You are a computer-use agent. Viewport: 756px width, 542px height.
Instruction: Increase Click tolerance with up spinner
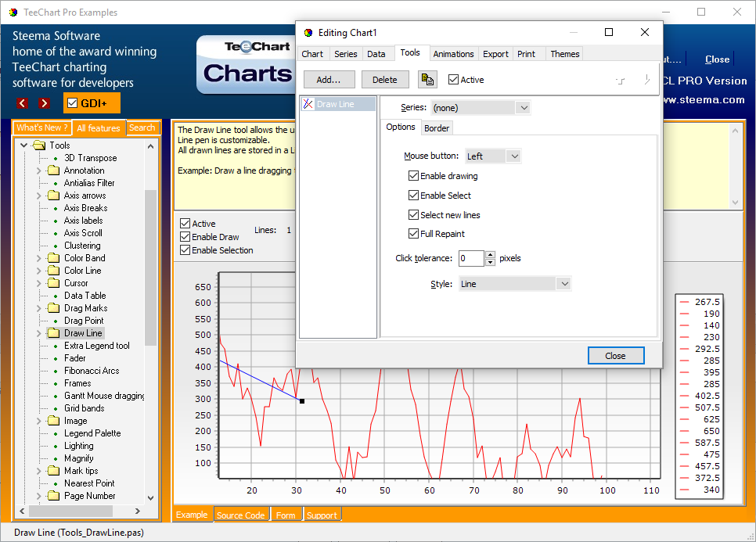(490, 254)
